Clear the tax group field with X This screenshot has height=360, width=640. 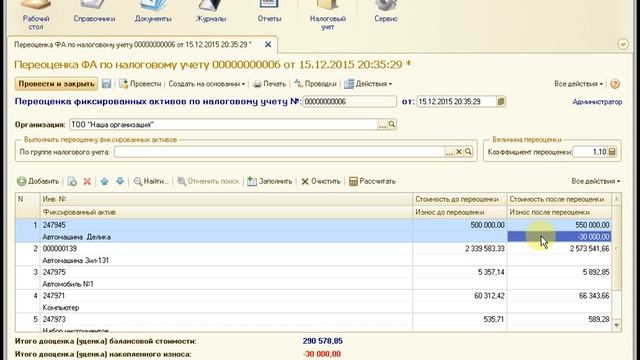tap(459, 152)
